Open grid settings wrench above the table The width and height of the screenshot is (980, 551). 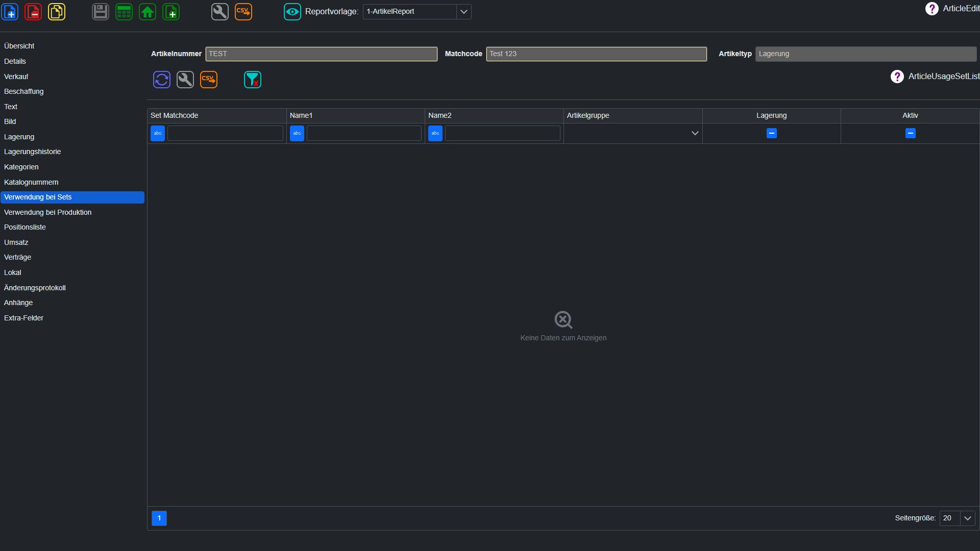coord(185,80)
